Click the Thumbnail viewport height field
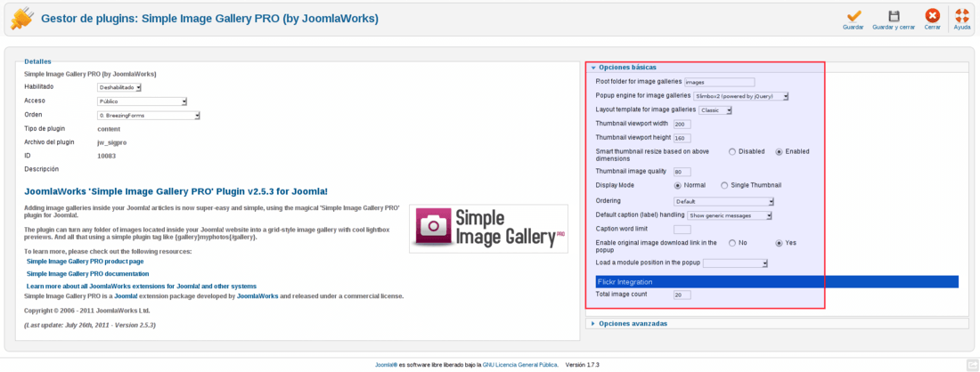The width and height of the screenshot is (980, 372). (x=682, y=138)
